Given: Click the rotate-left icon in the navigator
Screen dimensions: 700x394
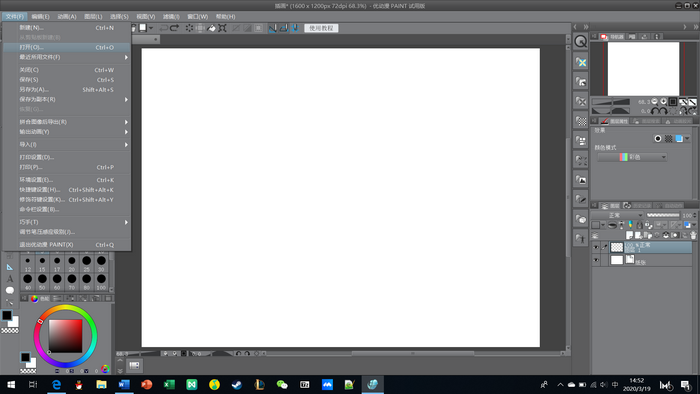Looking at the screenshot, I should [x=655, y=111].
